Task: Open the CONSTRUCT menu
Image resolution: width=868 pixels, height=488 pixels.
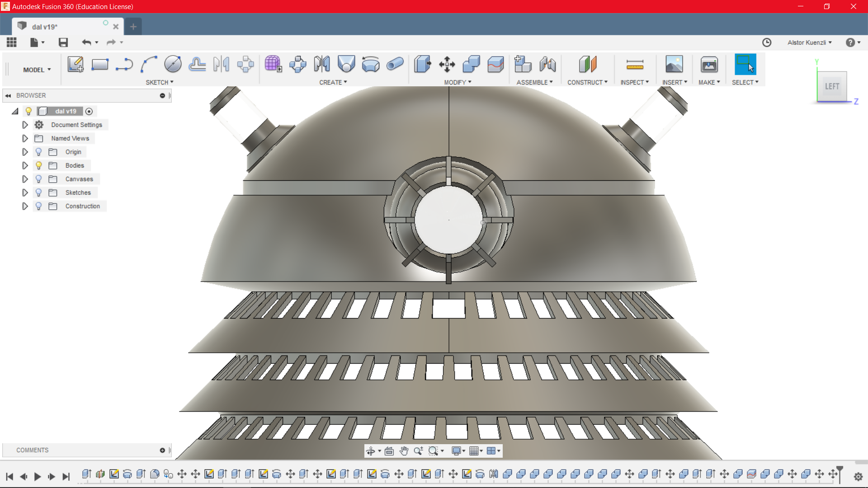Action: (587, 82)
